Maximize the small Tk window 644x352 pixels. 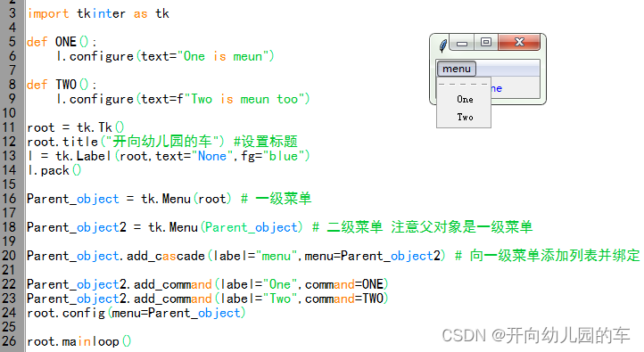486,42
